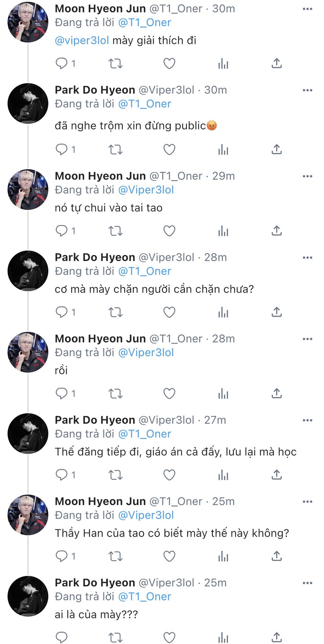
Task: Retweet the "Thế đăng tiếp đi" tweet
Action: click(115, 475)
